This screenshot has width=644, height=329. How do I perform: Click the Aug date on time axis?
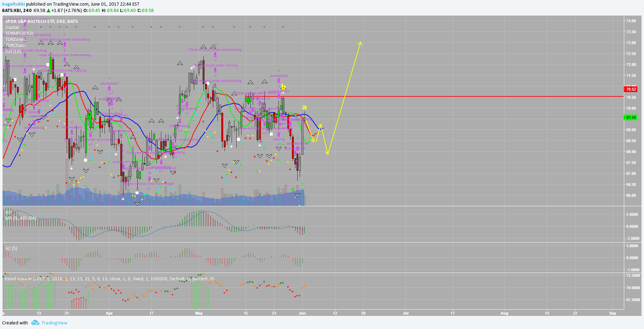click(505, 313)
